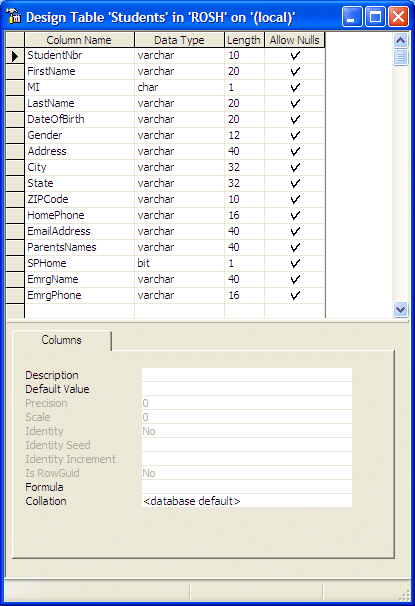The image size is (415, 606).
Task: Click the scroll down arrow of grid
Action: pyautogui.click(x=400, y=309)
